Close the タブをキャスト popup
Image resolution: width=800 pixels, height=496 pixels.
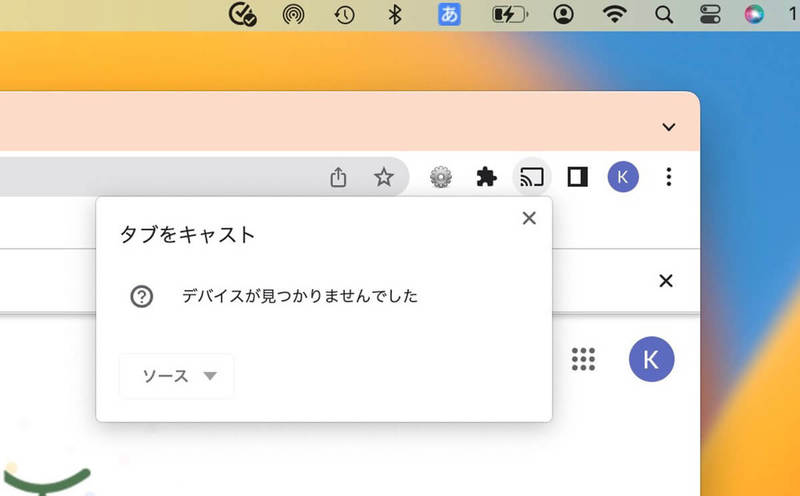tap(529, 218)
